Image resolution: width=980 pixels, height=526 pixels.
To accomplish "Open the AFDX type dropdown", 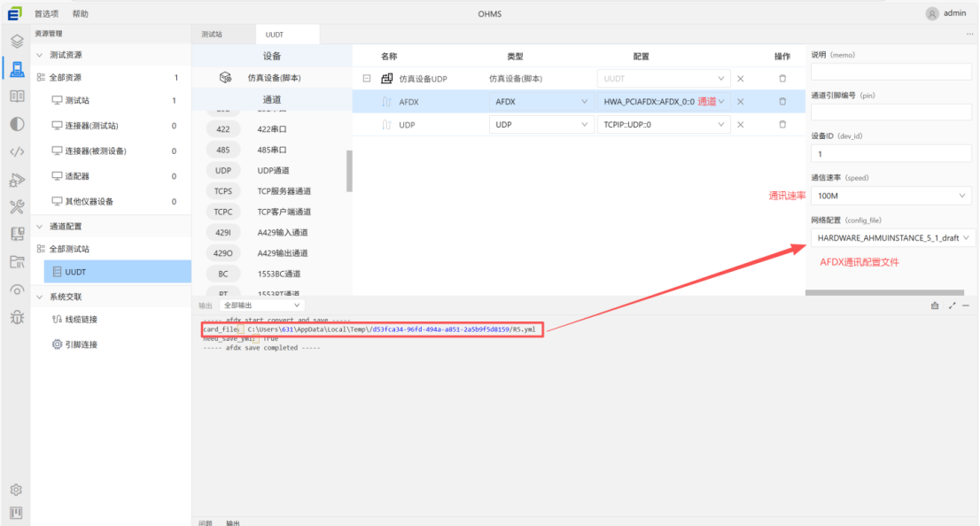I will [541, 102].
